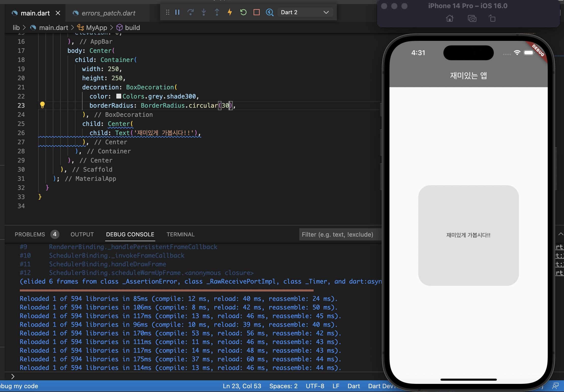Open the PROBLEMS tab
Image resolution: width=564 pixels, height=392 pixels.
30,234
